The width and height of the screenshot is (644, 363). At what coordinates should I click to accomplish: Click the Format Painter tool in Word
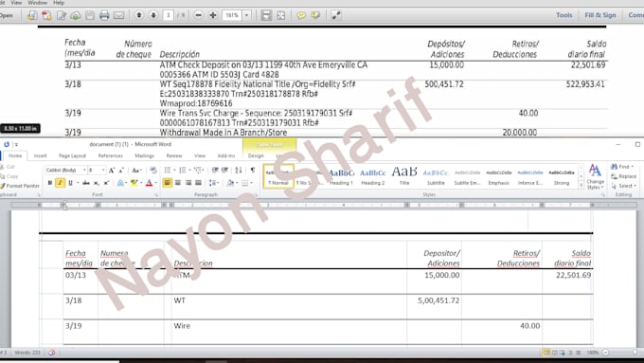click(x=20, y=186)
